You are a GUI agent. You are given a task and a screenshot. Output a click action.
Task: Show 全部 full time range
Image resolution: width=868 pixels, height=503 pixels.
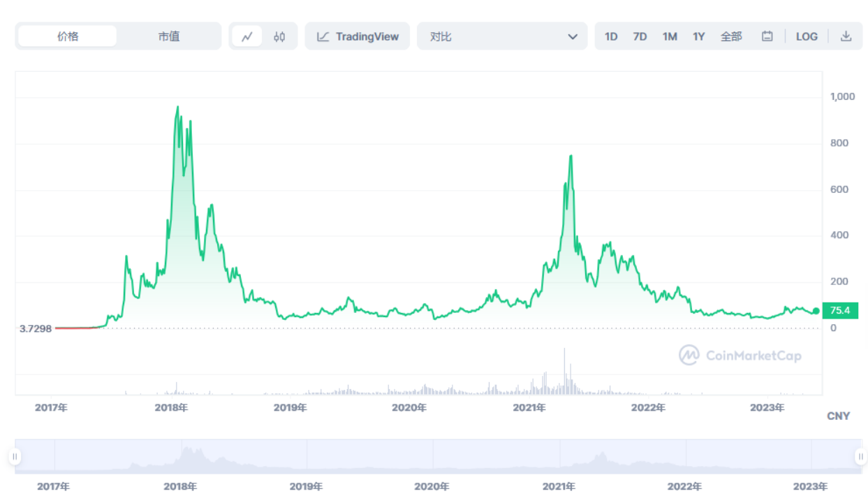(x=731, y=36)
